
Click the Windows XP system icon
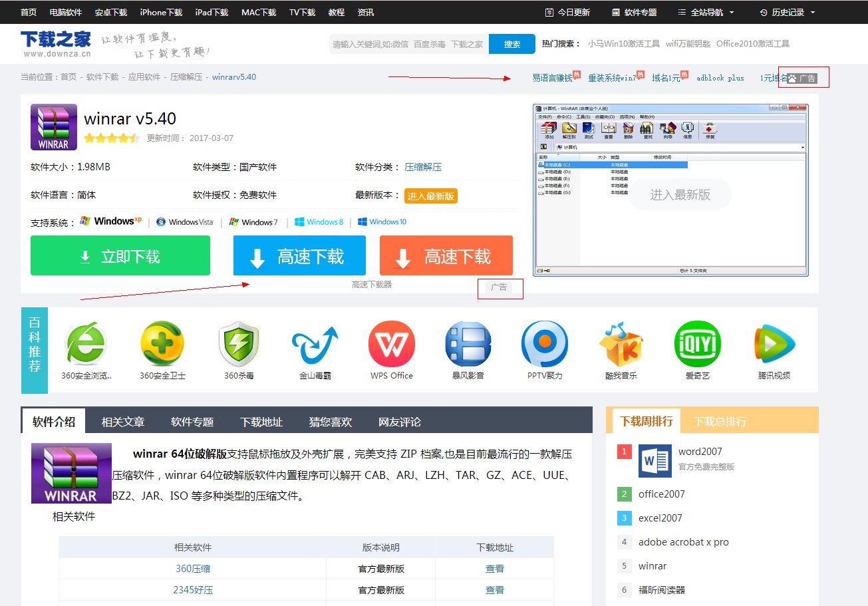(110, 221)
